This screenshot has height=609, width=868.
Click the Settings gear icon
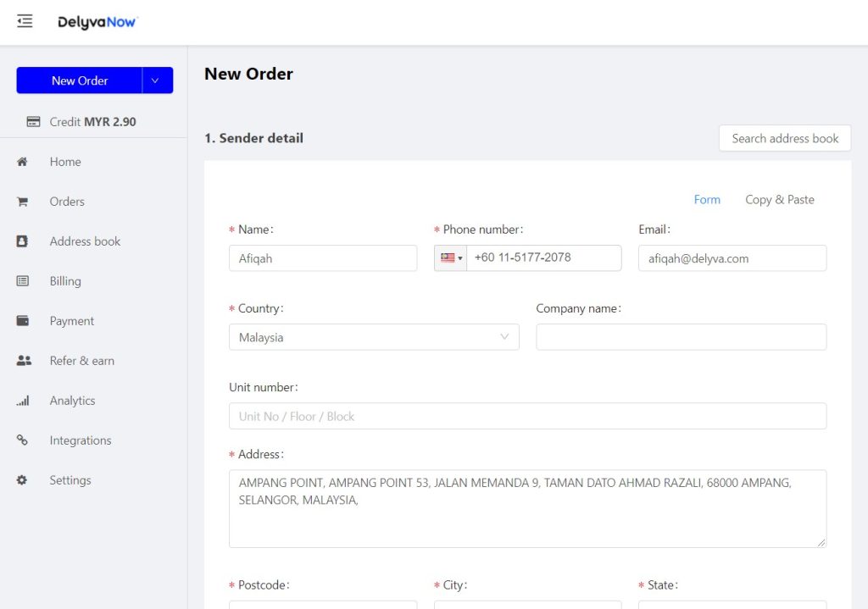click(23, 480)
